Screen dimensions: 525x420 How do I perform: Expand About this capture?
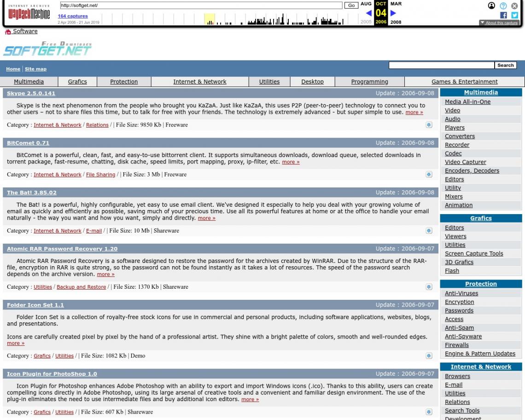click(499, 23)
